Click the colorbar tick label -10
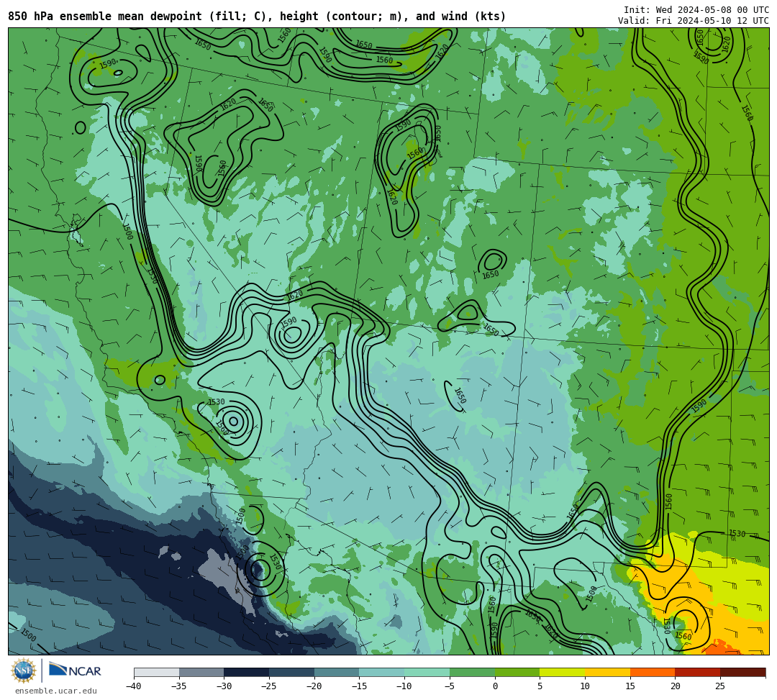The image size is (777, 700). [404, 686]
